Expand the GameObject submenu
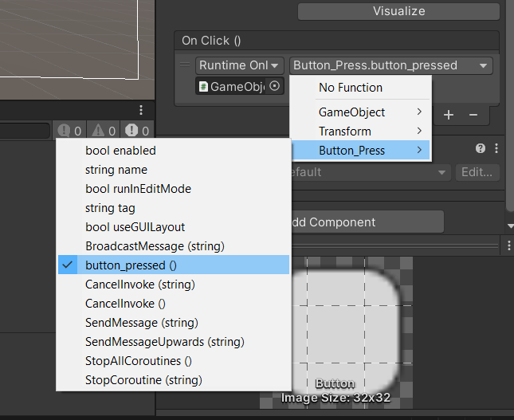This screenshot has height=420, width=514. point(360,112)
